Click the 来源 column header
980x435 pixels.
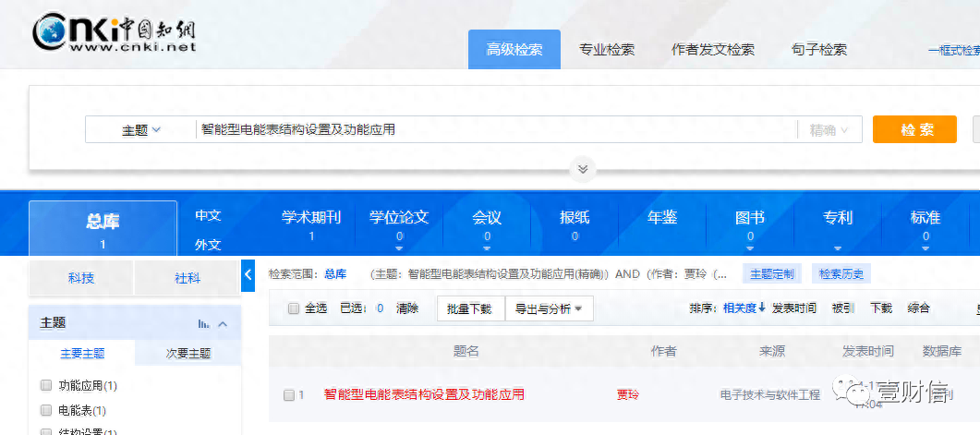pos(772,351)
